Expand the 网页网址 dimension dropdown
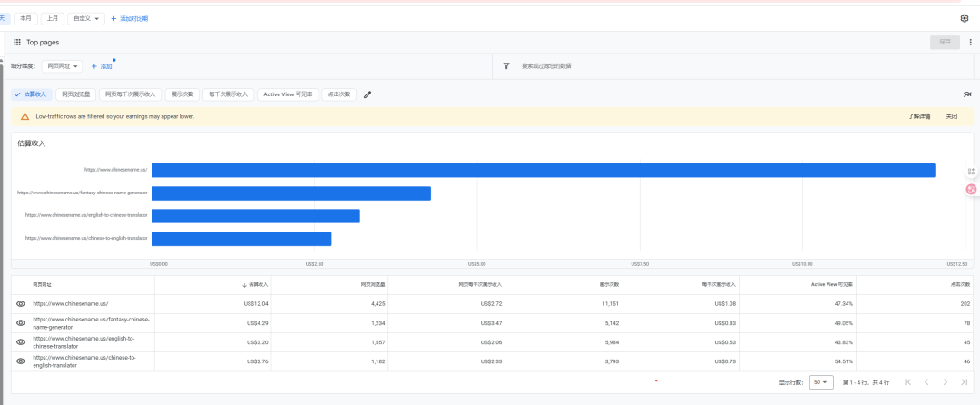The width and height of the screenshot is (980, 405). point(64,66)
